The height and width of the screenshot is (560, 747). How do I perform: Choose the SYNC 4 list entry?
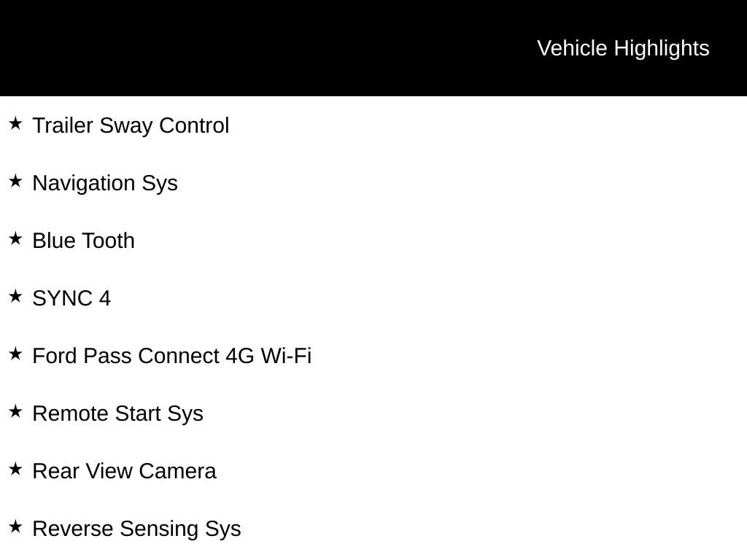pyautogui.click(x=71, y=298)
